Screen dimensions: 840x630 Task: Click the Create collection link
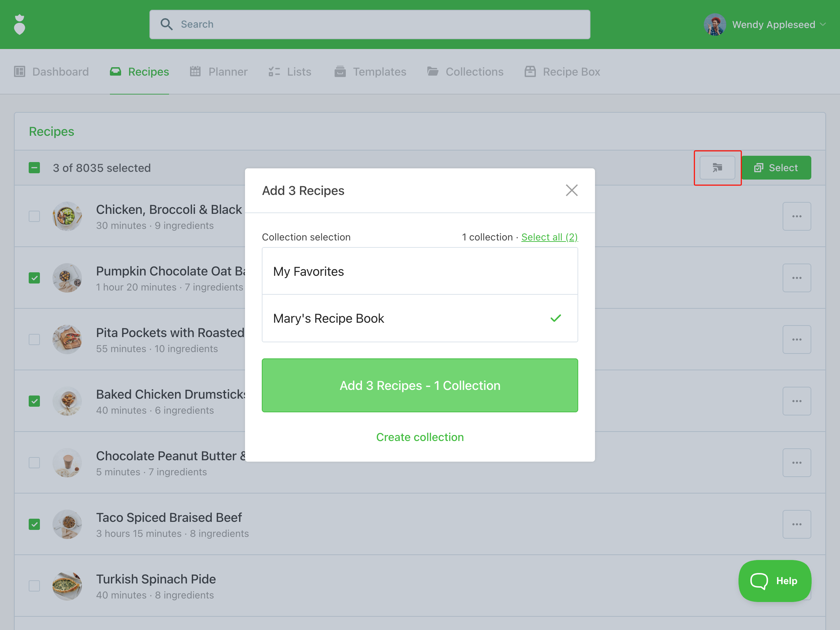coord(420,437)
